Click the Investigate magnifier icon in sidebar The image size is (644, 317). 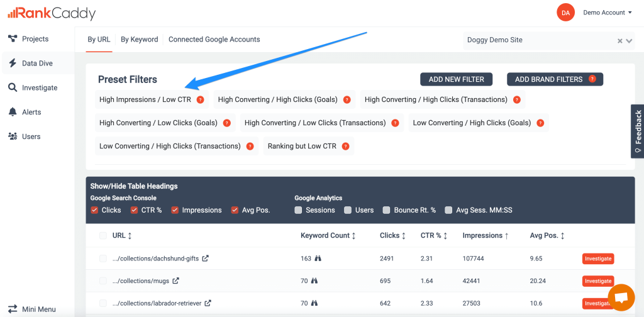(x=13, y=87)
